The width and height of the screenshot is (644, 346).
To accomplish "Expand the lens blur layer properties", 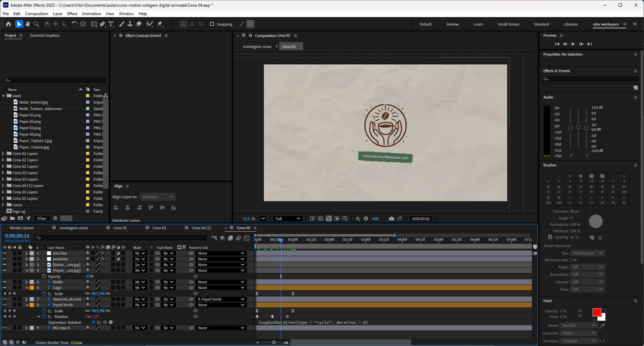I will tap(27, 253).
